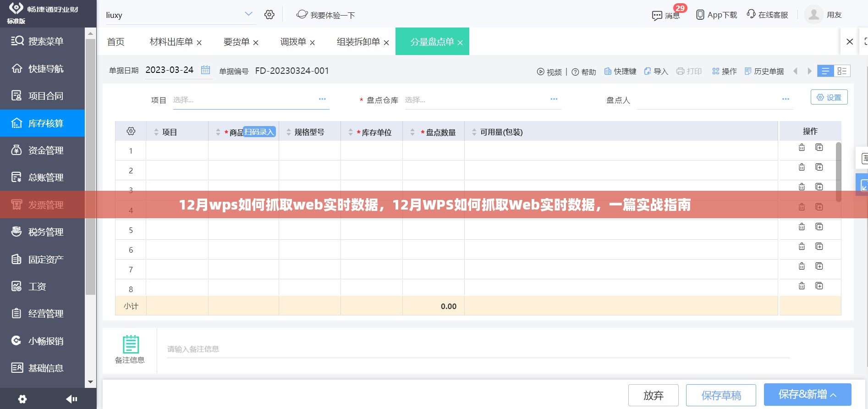The height and width of the screenshot is (409, 868).
Task: Close the 材料出库单 tab
Action: [199, 43]
